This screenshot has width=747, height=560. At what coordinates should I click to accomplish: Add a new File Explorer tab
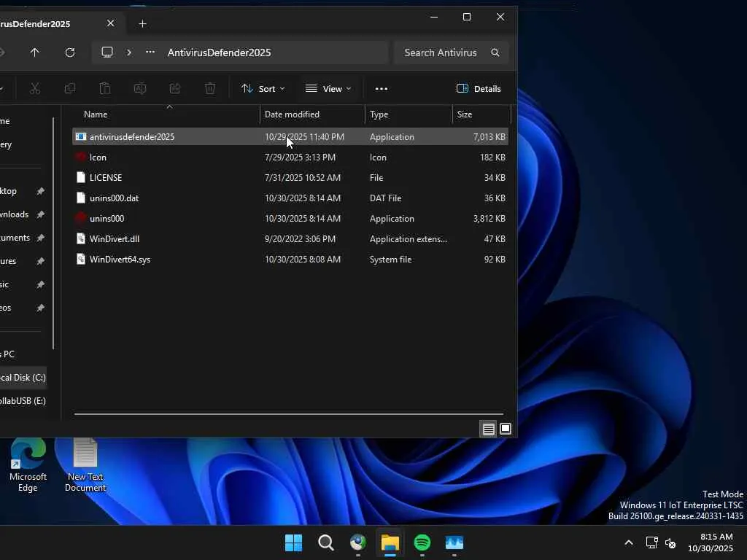(x=142, y=23)
